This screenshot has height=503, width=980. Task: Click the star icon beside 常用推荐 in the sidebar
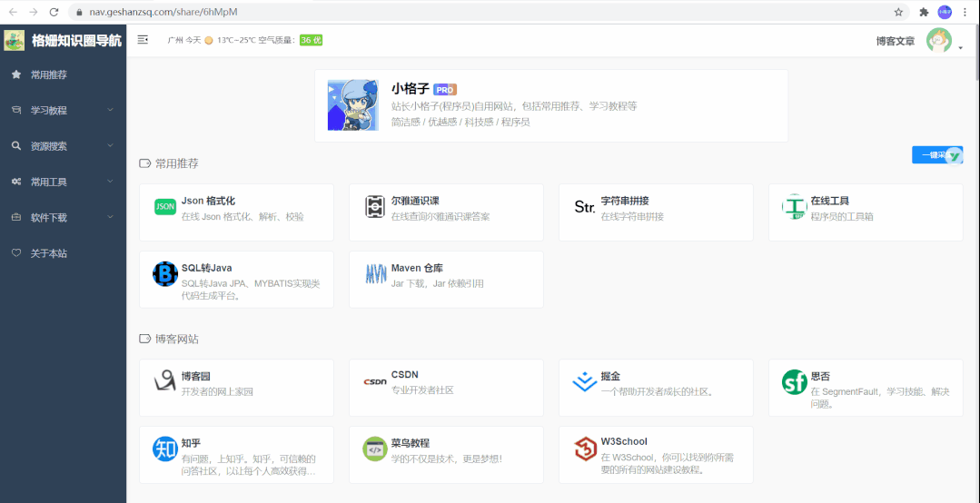17,74
